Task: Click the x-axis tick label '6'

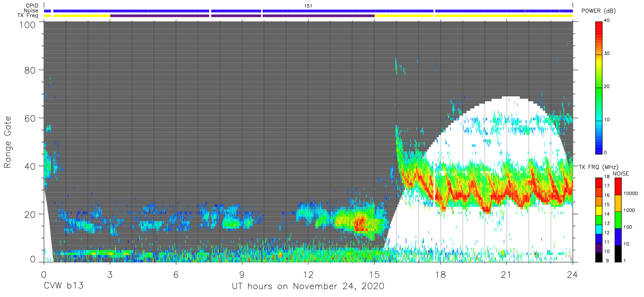Action: (x=176, y=274)
